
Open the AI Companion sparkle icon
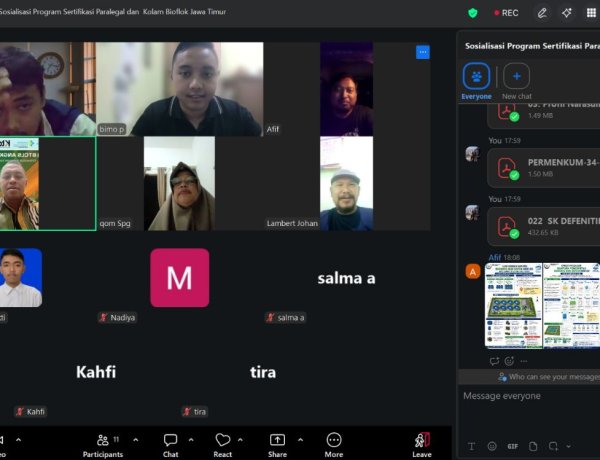tap(567, 13)
